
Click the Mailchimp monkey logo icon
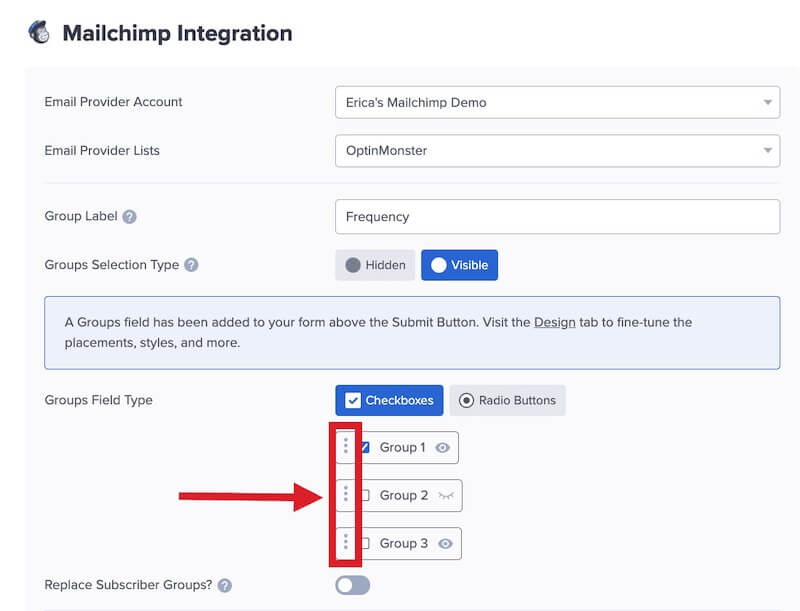[39, 33]
